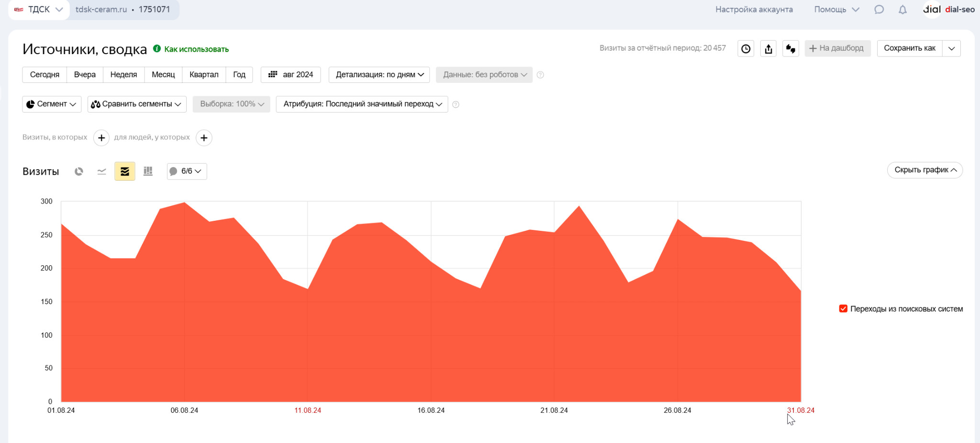
Task: Open Атрибуция attribution model dropdown
Action: 362,104
